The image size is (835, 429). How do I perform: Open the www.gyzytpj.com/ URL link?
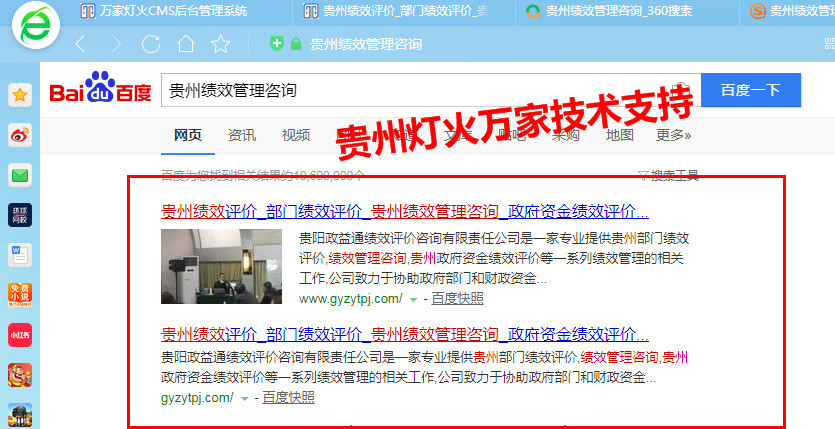pos(351,299)
